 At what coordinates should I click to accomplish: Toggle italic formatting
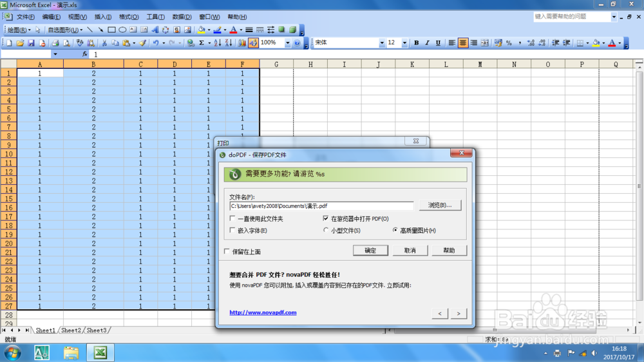(x=427, y=43)
